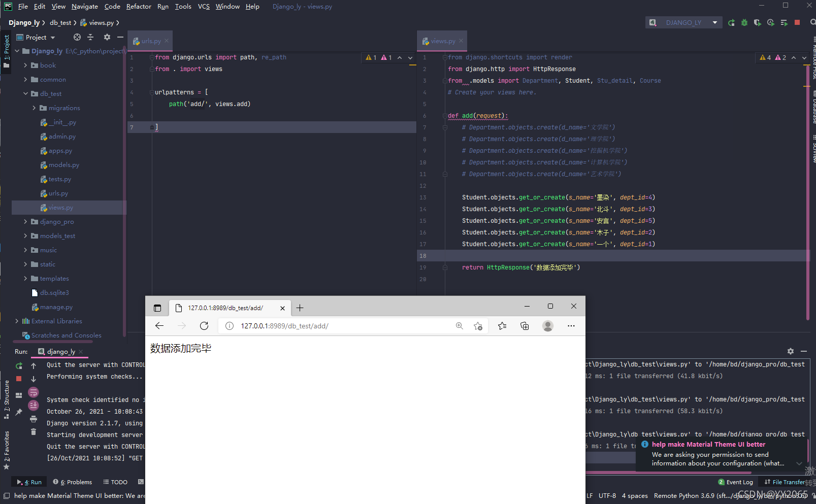Open browser Collections icon
Image resolution: width=816 pixels, height=504 pixels.
click(x=525, y=326)
